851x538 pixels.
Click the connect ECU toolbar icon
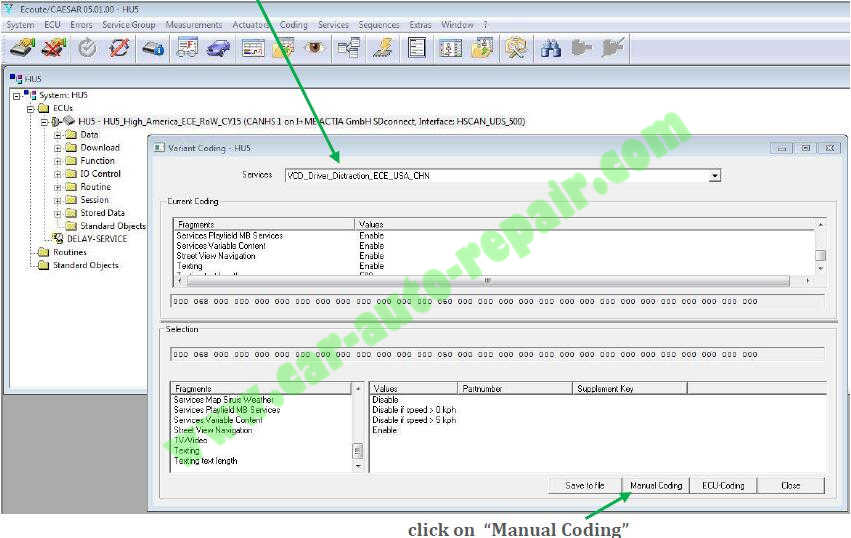(22, 48)
